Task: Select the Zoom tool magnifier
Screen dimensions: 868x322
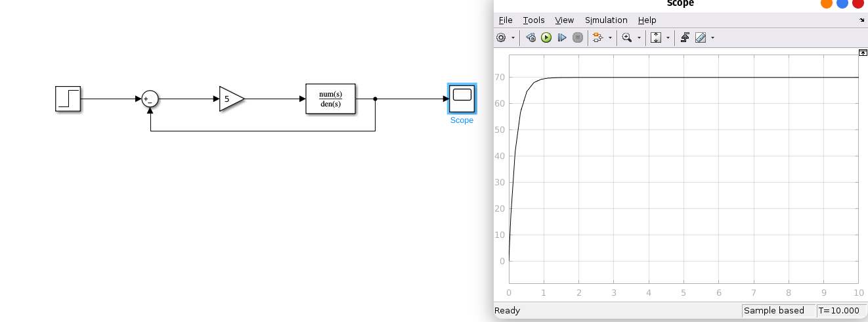Action: [x=627, y=38]
